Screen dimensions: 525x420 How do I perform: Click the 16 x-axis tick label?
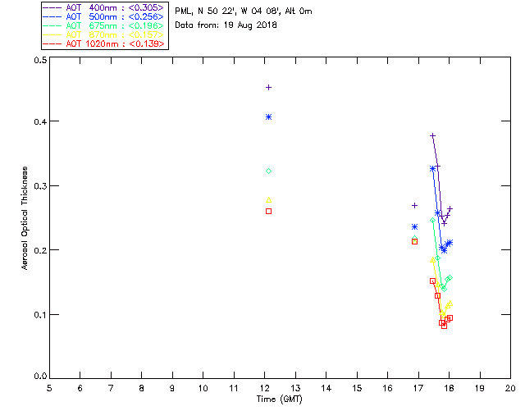[388, 388]
